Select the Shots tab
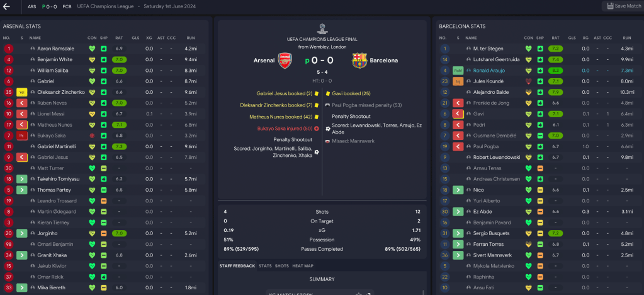 coord(281,266)
